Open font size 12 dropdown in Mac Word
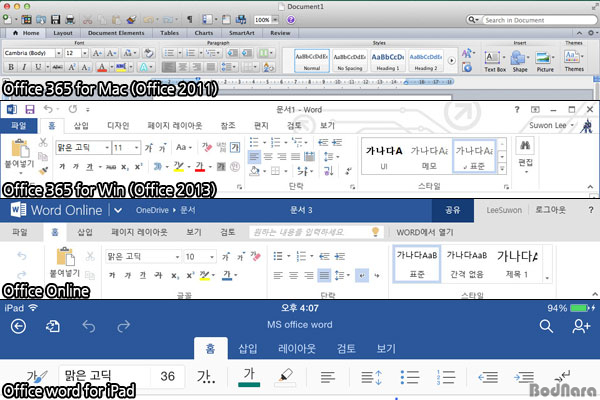 click(x=85, y=53)
